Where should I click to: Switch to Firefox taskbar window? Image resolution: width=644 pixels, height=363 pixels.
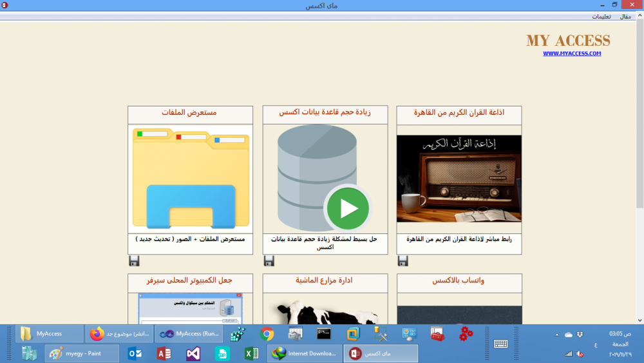click(x=119, y=334)
